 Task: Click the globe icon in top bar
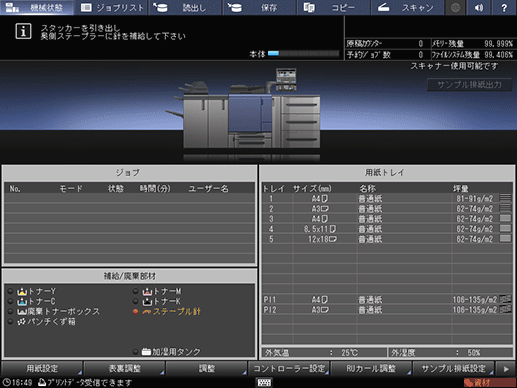[x=455, y=7]
